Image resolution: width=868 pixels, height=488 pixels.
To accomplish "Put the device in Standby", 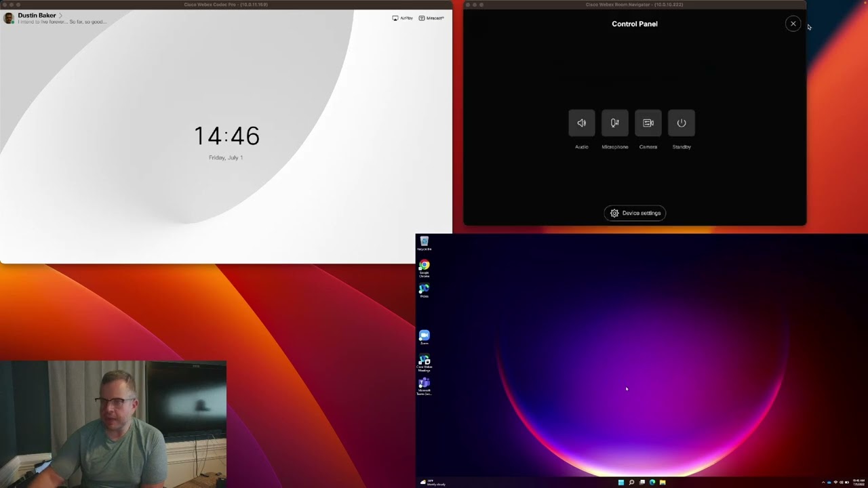I will [x=681, y=123].
